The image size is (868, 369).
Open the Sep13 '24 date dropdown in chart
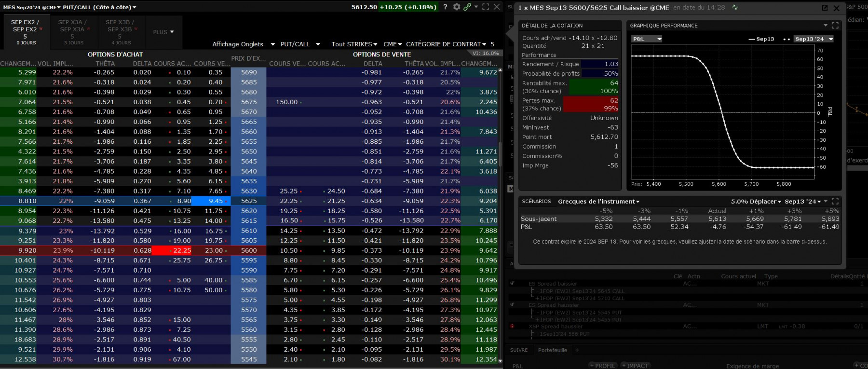pos(814,39)
